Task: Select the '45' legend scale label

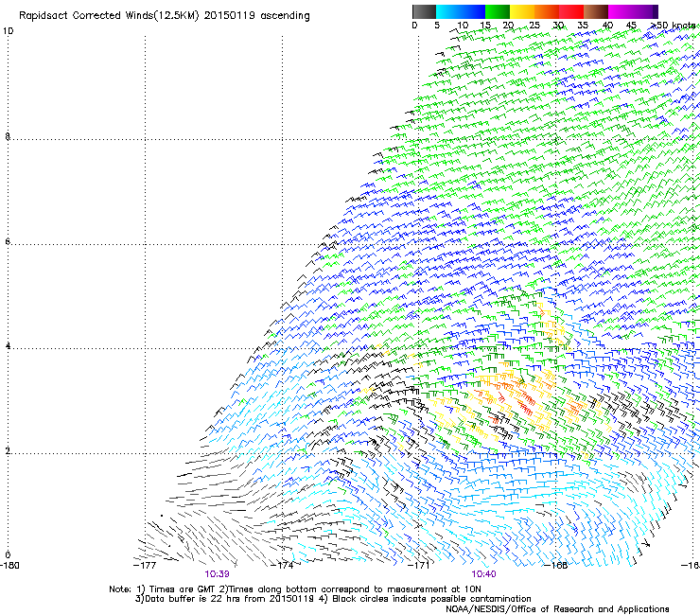Action: [631, 26]
